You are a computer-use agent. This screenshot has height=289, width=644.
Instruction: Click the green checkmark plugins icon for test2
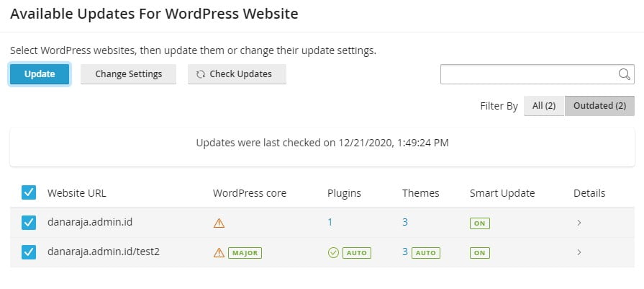[333, 252]
